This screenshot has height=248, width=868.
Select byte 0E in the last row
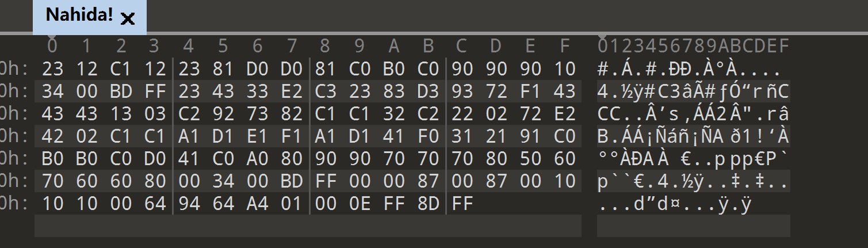coord(360,203)
